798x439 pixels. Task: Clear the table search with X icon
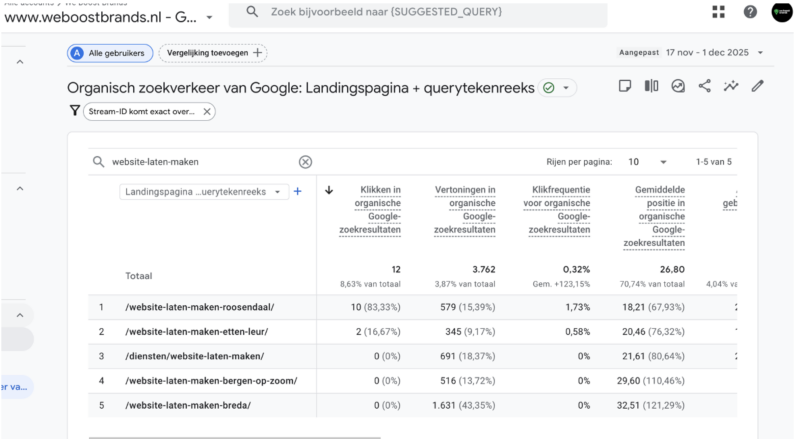click(305, 162)
